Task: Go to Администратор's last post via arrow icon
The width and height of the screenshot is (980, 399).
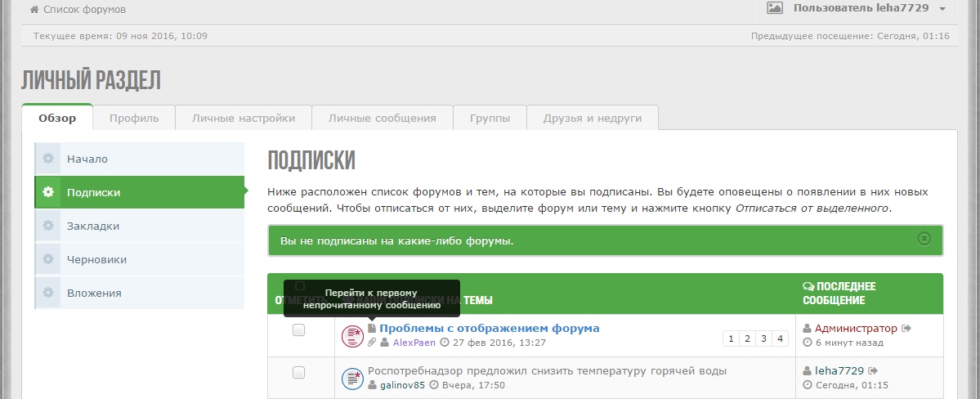Action: point(906,329)
